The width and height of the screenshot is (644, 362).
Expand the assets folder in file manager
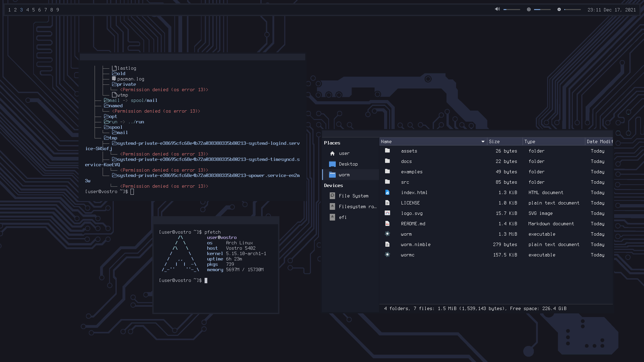coord(409,150)
